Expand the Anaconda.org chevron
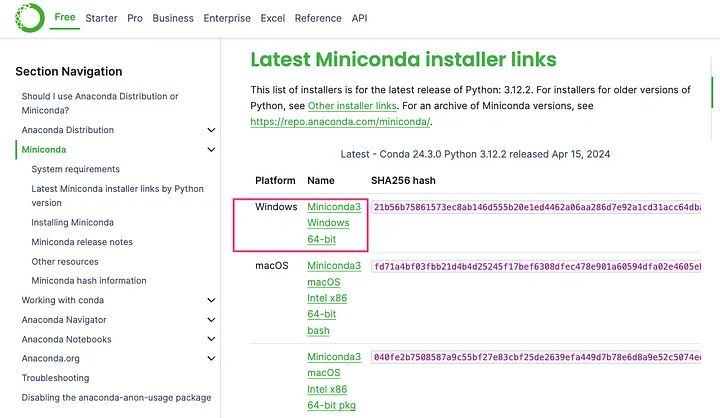The height and width of the screenshot is (418, 720). [x=211, y=358]
